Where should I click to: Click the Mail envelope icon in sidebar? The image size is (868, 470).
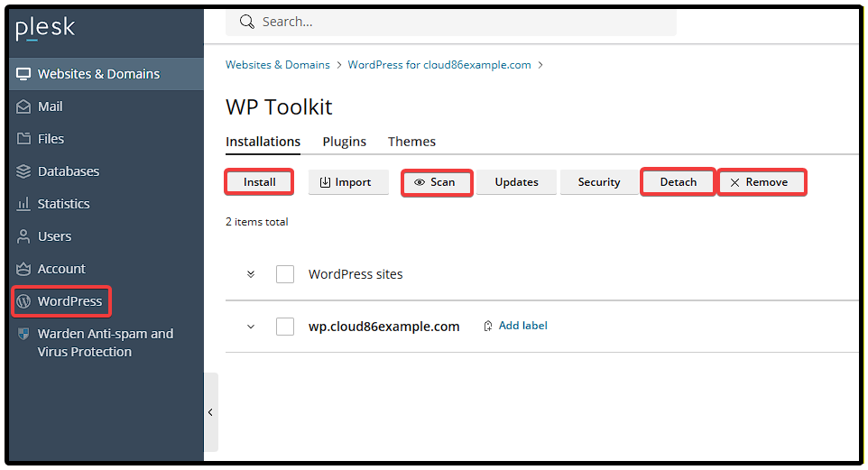coord(23,106)
